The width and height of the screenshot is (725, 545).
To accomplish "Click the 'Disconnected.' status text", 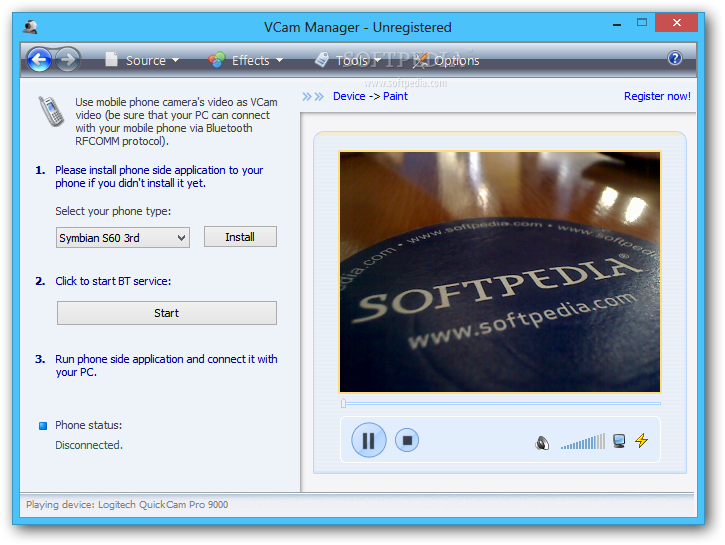I will [x=89, y=445].
